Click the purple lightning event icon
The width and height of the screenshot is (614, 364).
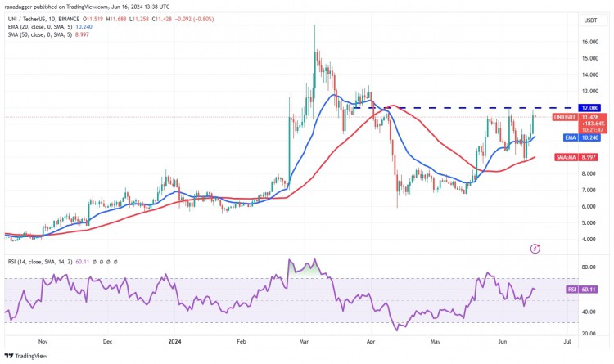pyautogui.click(x=535, y=248)
